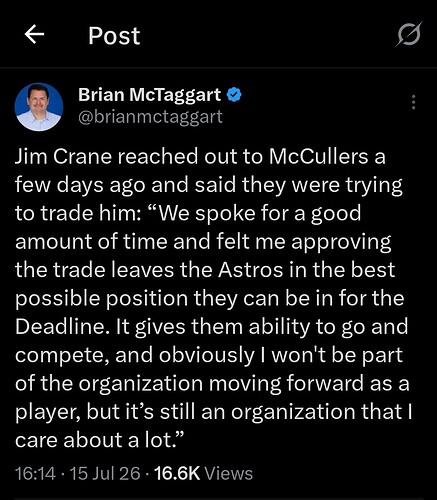Open the 16.6K Views count
The height and width of the screenshot is (500, 437).
(203, 474)
